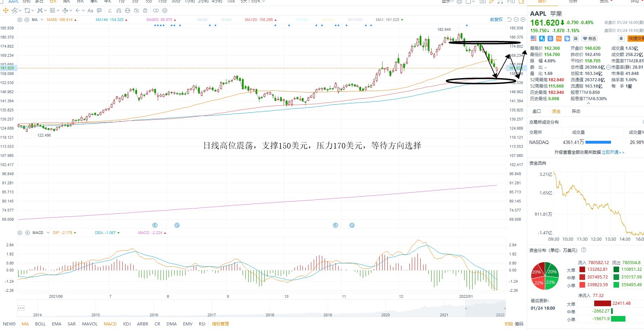Click the bell price alert icon
Viewport: 644px width, 330px height.
(x=621, y=39)
